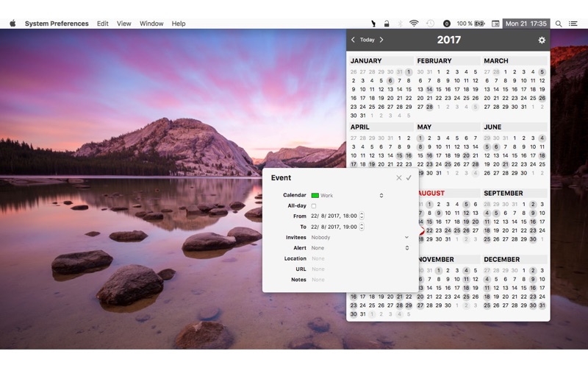
Task: Select the FEBRUARY month header
Action: [448, 61]
